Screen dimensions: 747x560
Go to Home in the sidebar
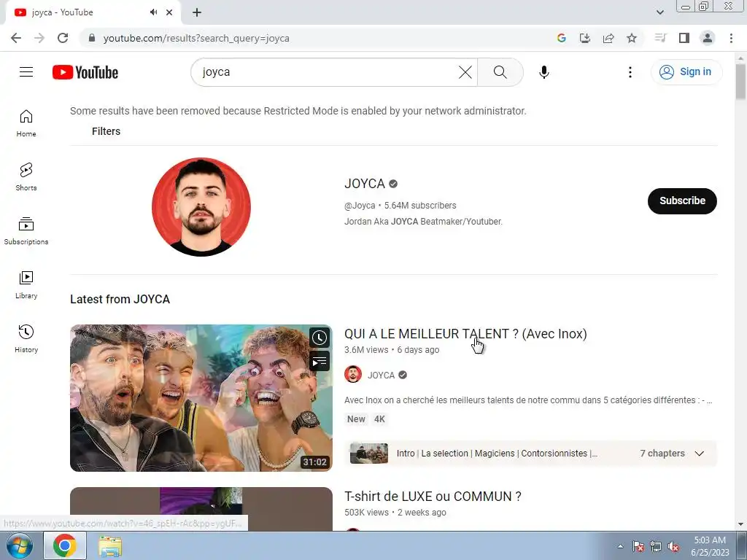click(x=26, y=123)
